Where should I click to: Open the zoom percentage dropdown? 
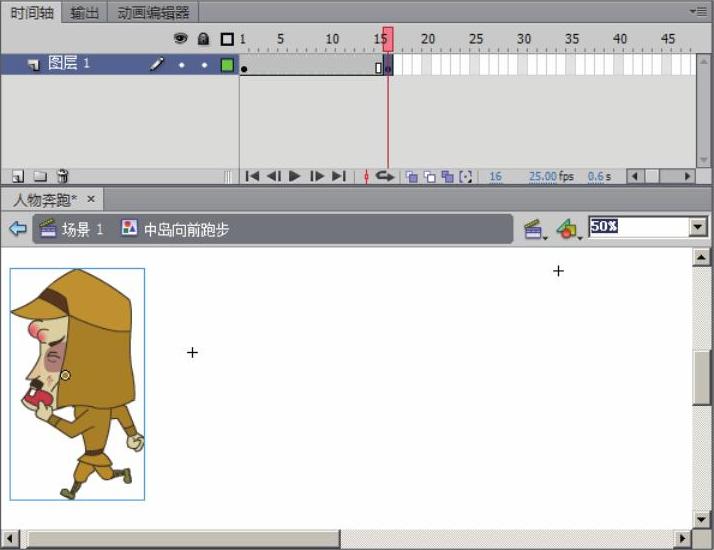[x=698, y=227]
